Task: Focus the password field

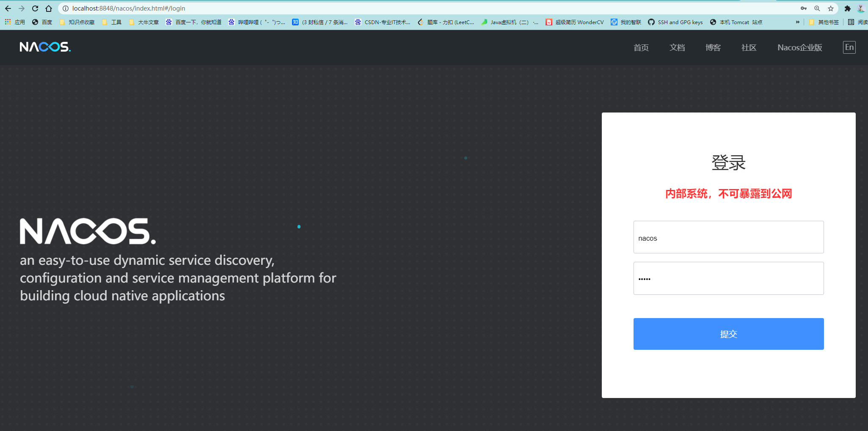Action: tap(729, 278)
